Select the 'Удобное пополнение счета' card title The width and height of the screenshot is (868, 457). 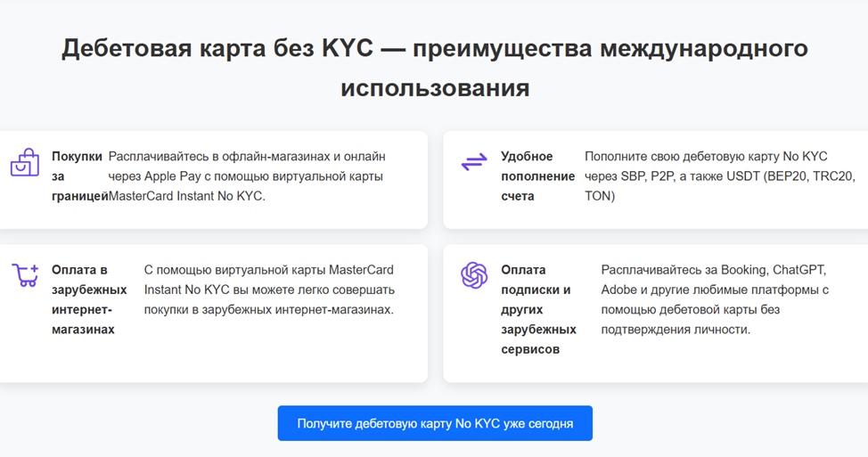pos(537,175)
